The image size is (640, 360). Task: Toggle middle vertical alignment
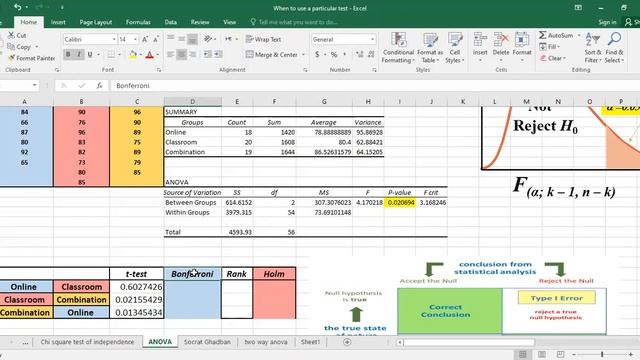[x=181, y=39]
